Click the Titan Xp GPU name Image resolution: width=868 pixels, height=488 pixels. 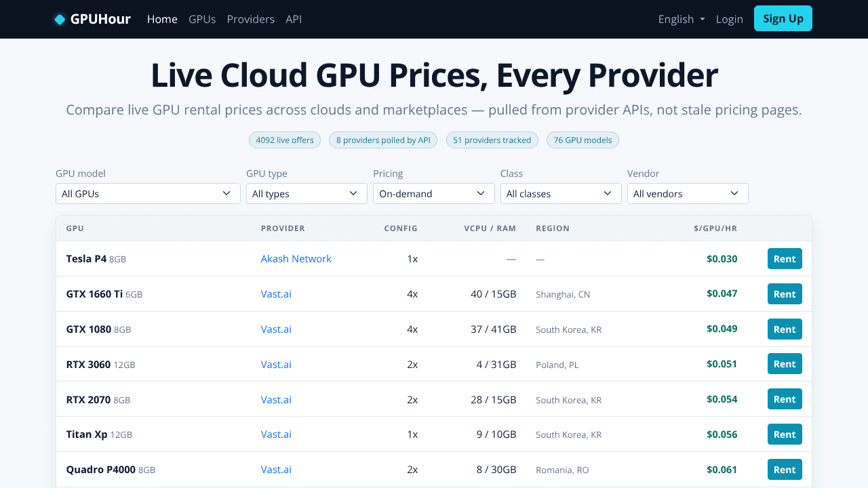pos(87,434)
